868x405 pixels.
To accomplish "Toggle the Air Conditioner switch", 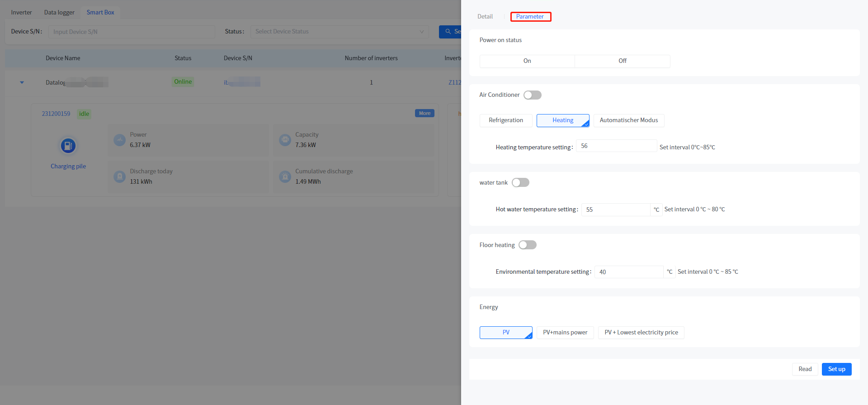I will click(532, 95).
